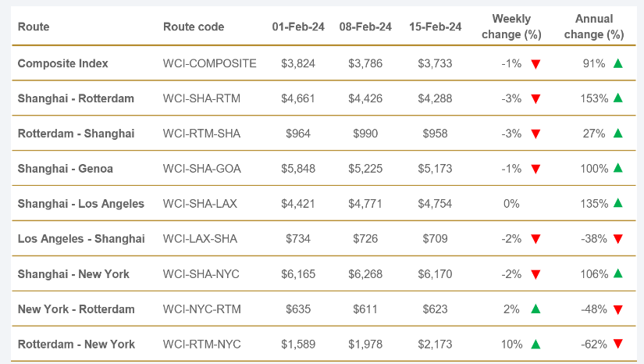
Task: Click the Weekly change (%) header
Action: pos(511,27)
